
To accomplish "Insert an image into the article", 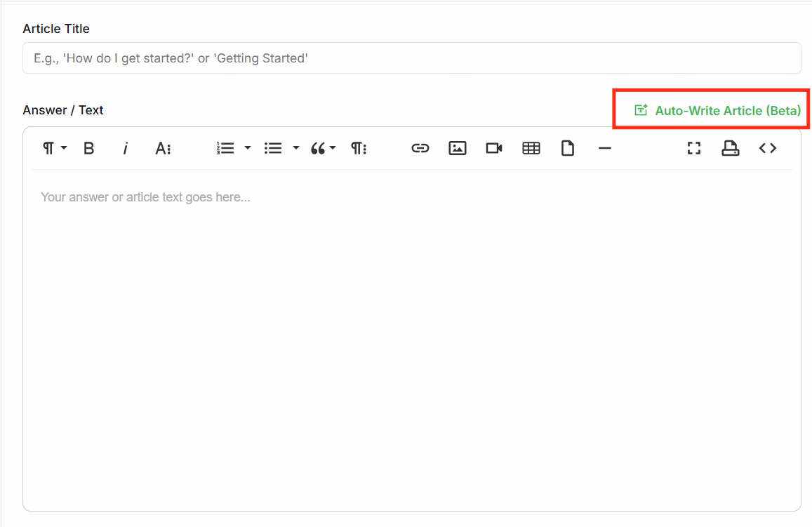I will tap(458, 149).
